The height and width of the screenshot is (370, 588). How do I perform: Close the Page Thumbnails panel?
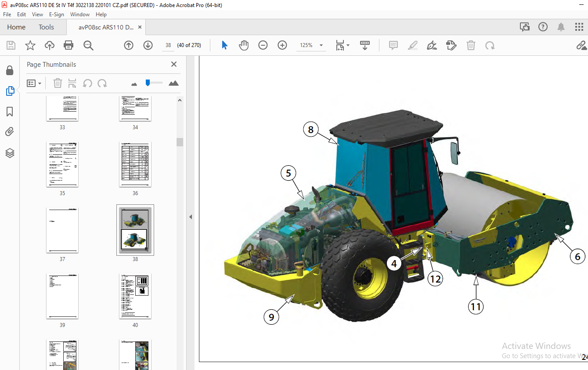[174, 64]
